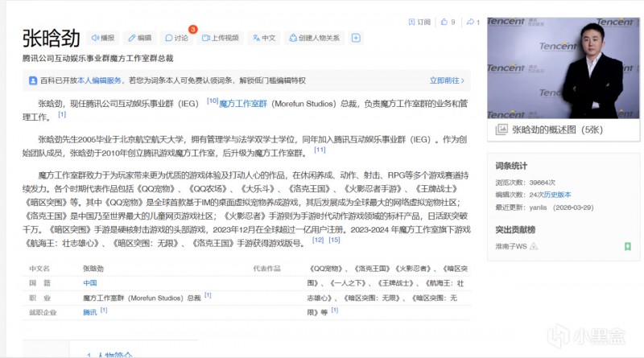Click the red 3 notification badge
Viewport: 644px width, 358px height.
pyautogui.click(x=192, y=29)
